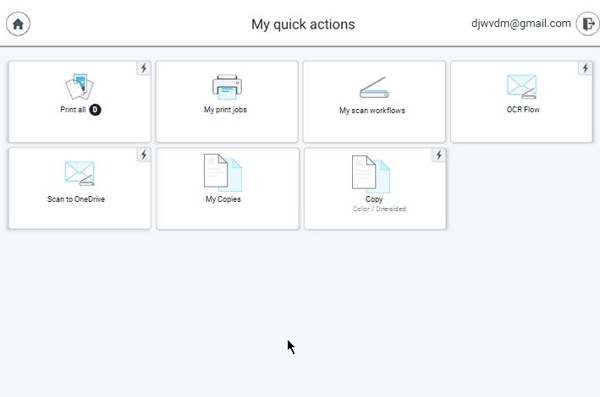This screenshot has height=397, width=600.
Task: Click the djwvdm@gmail.com account name
Action: point(521,23)
